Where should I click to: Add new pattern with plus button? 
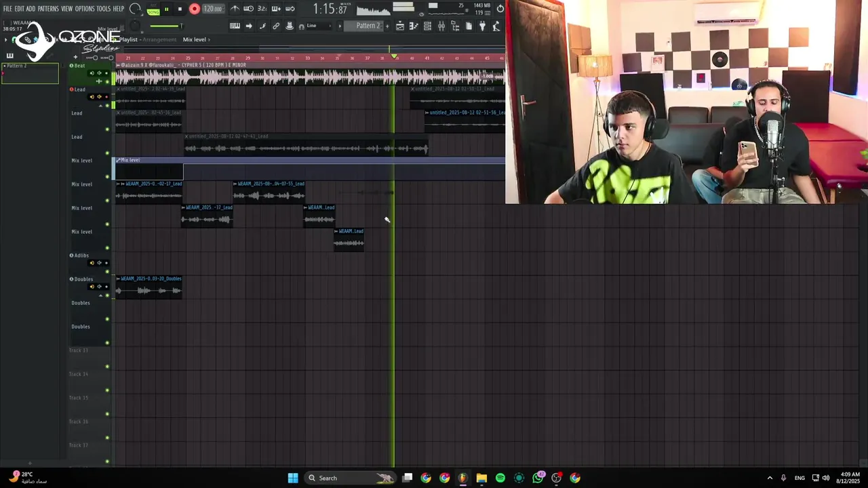(x=388, y=26)
